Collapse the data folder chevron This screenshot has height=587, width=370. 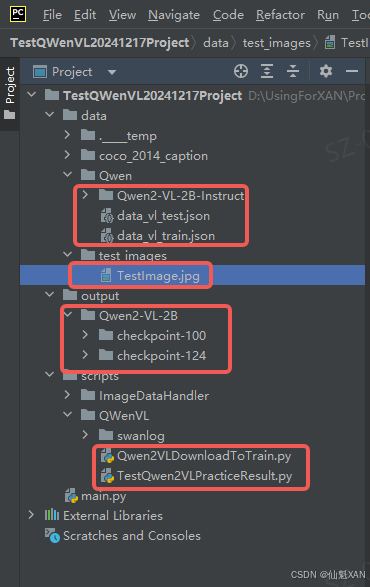(49, 115)
